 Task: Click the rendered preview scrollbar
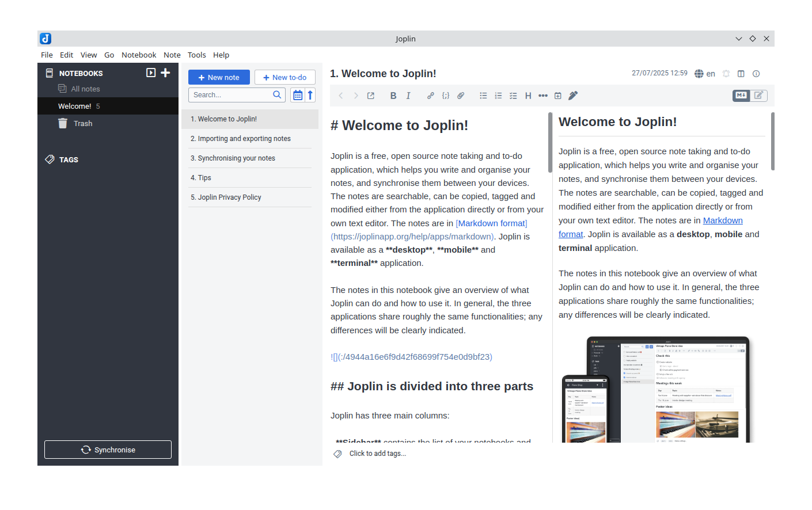[x=772, y=141]
